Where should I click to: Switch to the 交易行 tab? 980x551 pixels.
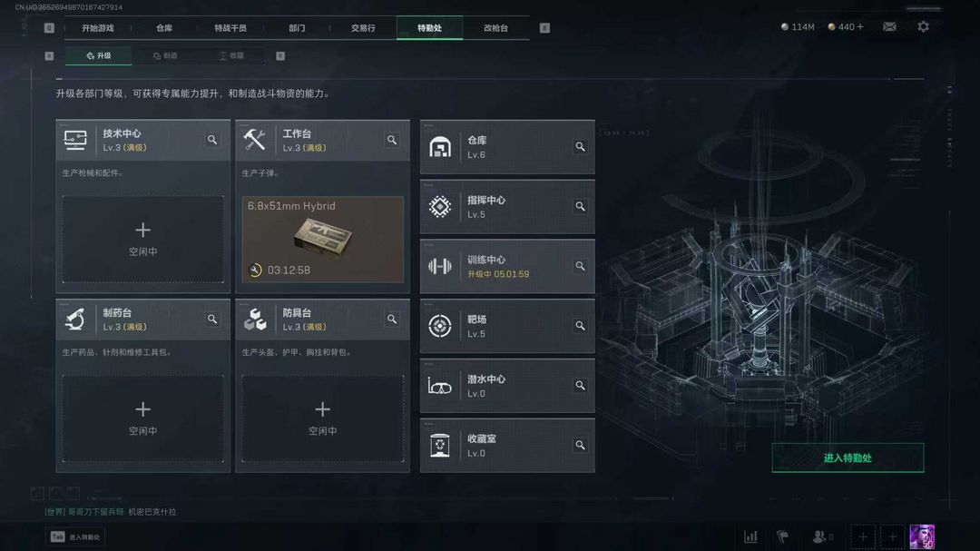[x=363, y=28]
